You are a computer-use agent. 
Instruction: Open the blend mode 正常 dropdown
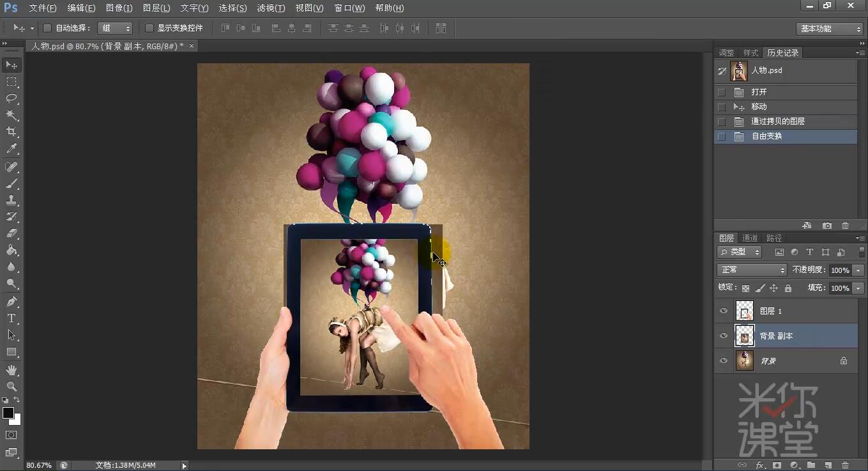coord(752,270)
